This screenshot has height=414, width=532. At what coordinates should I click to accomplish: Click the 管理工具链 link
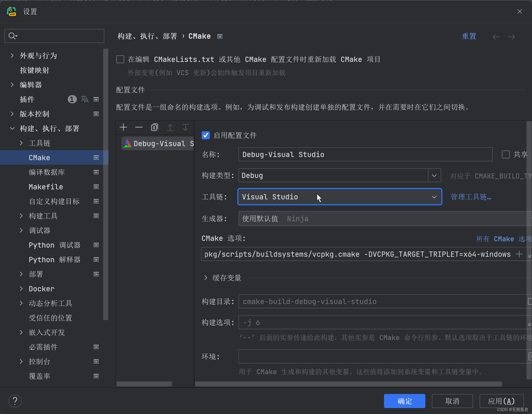pos(471,197)
